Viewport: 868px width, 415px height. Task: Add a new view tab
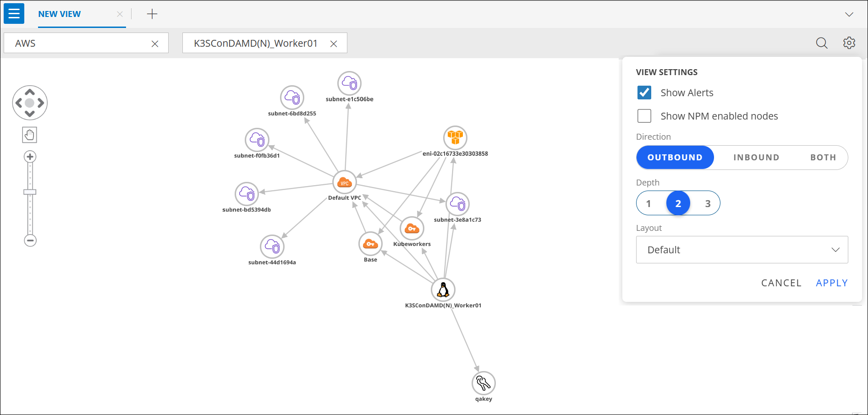tap(152, 14)
